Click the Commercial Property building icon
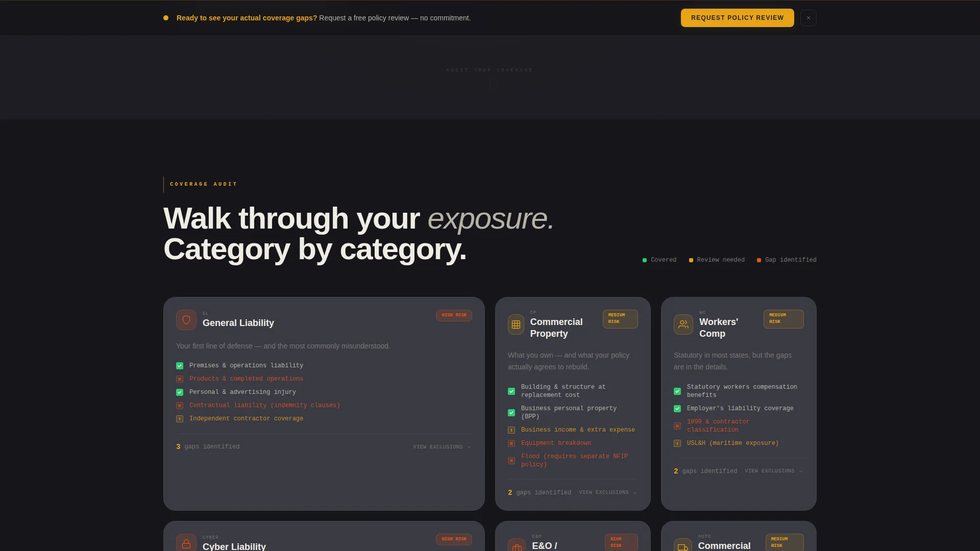The image size is (980, 551). (516, 324)
